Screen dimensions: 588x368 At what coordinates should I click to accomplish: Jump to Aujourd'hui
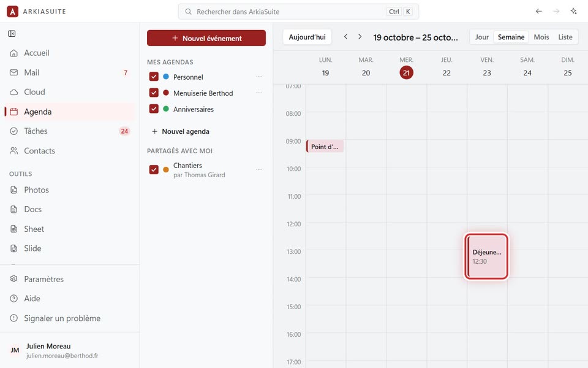point(307,37)
